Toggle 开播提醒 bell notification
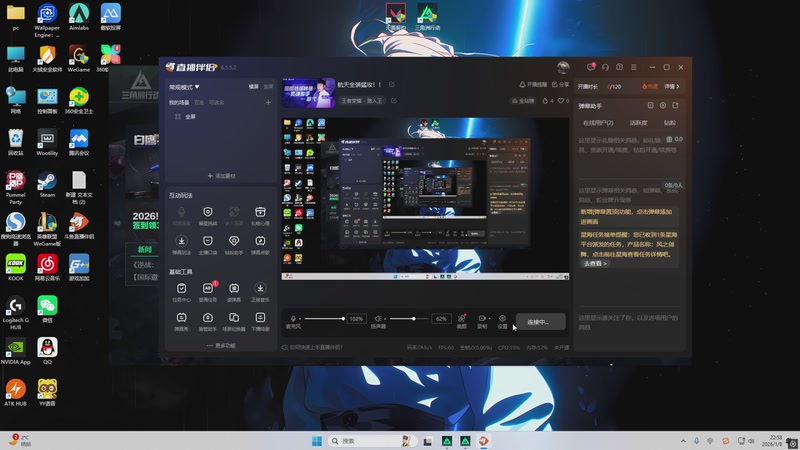800x450 pixels. 533,85
